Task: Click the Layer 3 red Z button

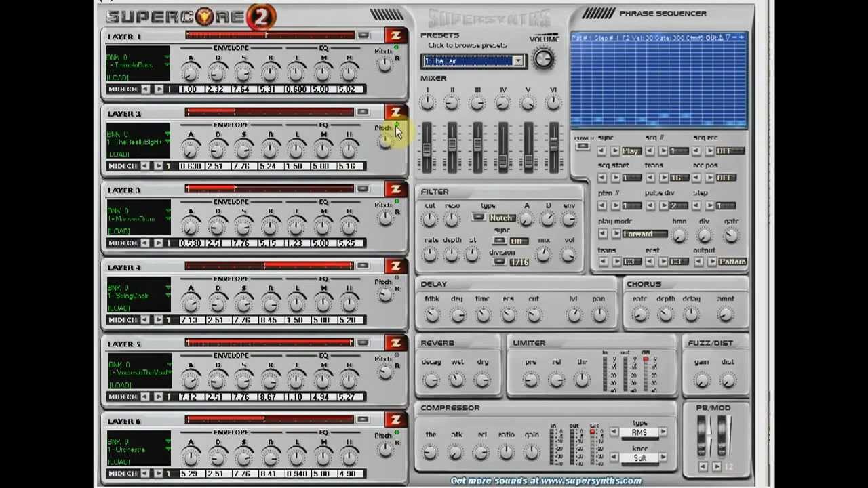Action: coord(395,189)
